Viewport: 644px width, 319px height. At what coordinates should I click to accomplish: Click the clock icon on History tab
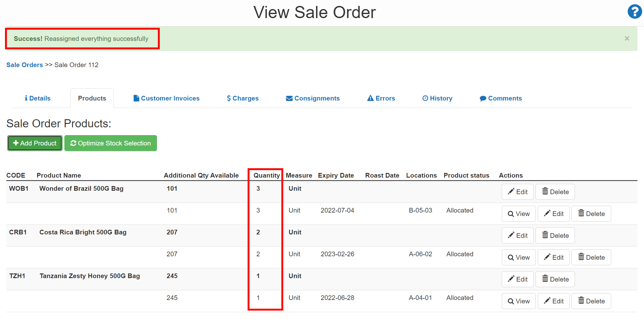pos(425,98)
